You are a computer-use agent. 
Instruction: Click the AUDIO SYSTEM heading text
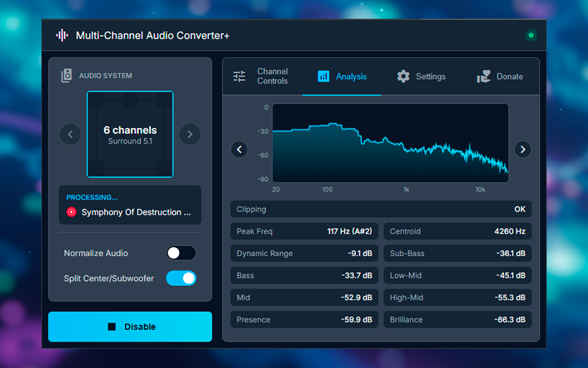click(106, 75)
